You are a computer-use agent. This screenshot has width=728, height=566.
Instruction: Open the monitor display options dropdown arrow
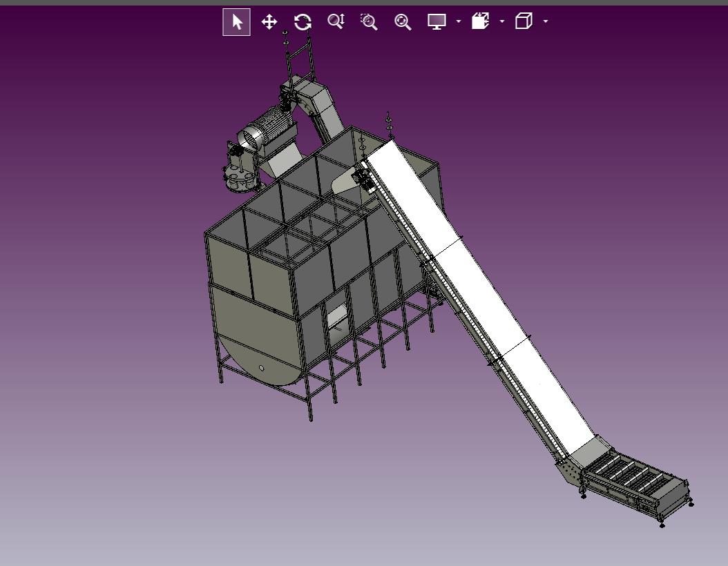click(458, 21)
